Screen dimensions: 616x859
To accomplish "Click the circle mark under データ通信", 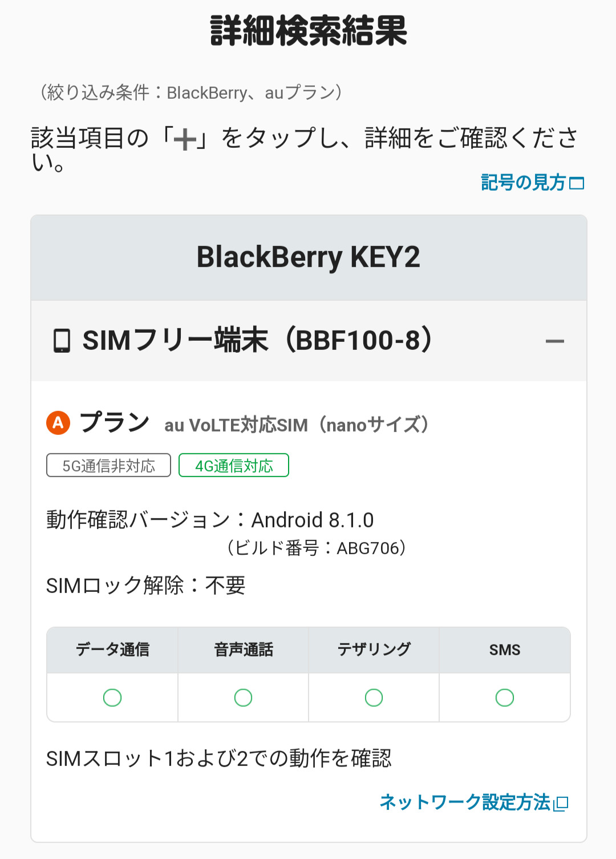I will 112,697.
